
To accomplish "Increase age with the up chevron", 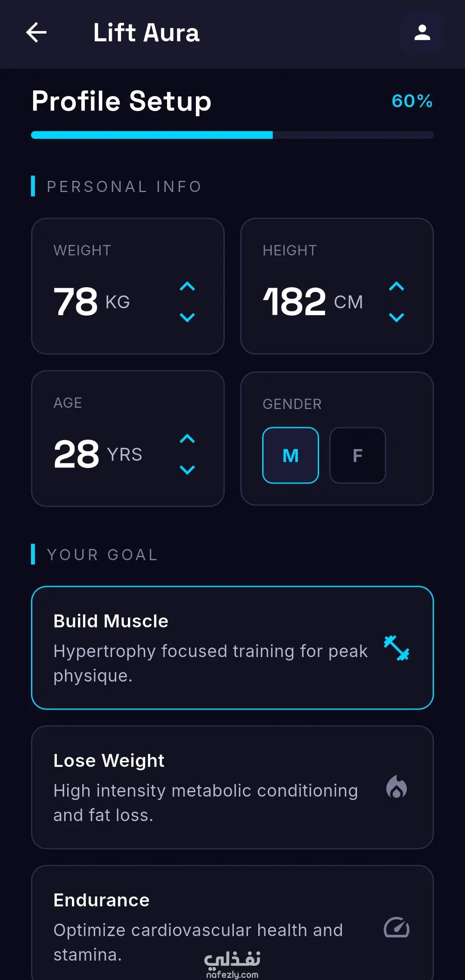I will (187, 439).
